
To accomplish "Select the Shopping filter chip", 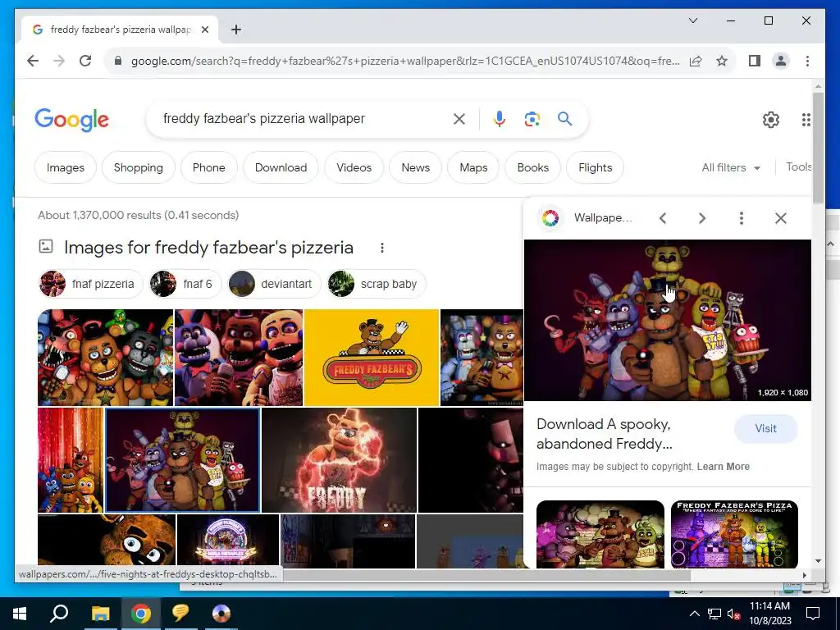I will (x=138, y=167).
